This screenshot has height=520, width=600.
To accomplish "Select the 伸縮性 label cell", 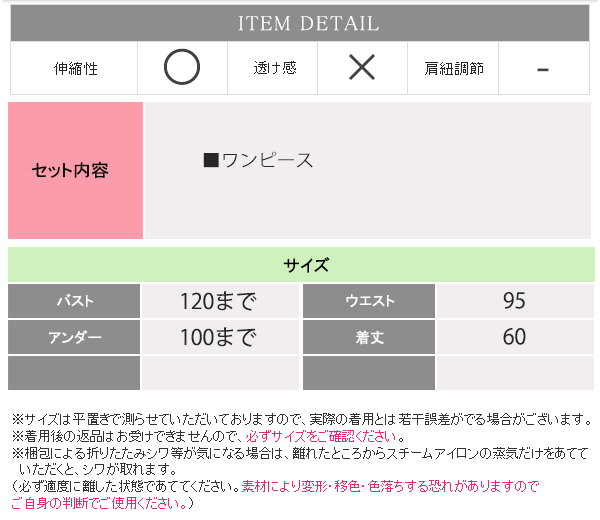I will tap(76, 69).
